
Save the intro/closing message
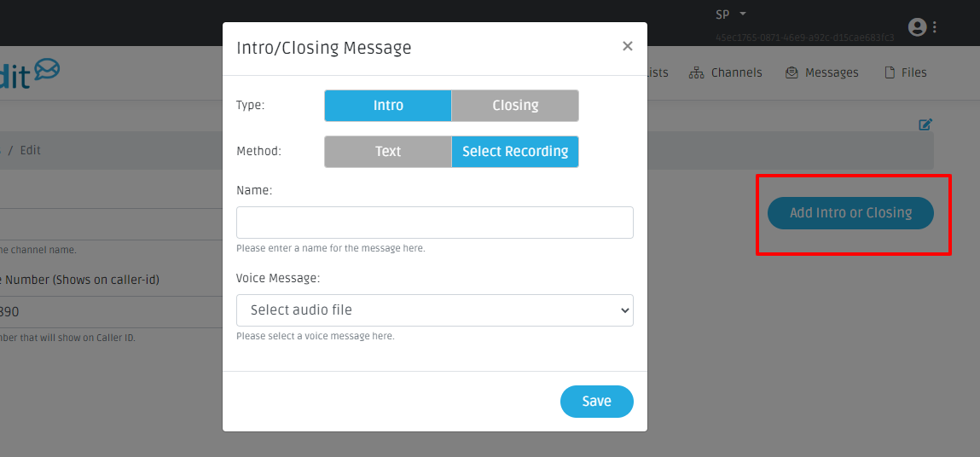click(596, 402)
